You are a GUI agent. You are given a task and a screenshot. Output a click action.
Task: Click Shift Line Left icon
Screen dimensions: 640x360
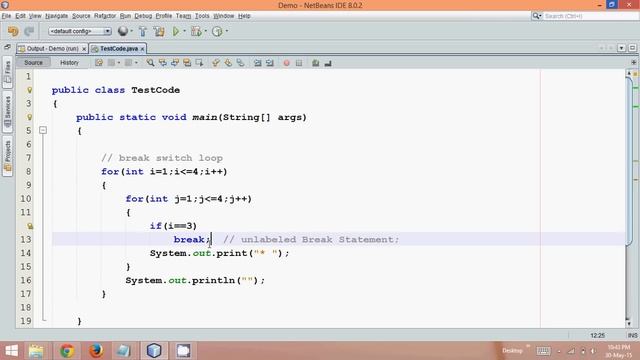pyautogui.click(x=258, y=63)
